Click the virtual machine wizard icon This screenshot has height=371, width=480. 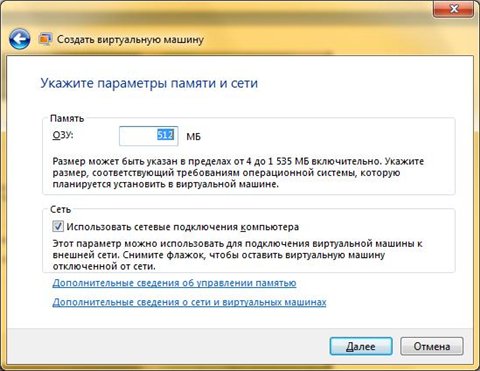click(x=45, y=39)
